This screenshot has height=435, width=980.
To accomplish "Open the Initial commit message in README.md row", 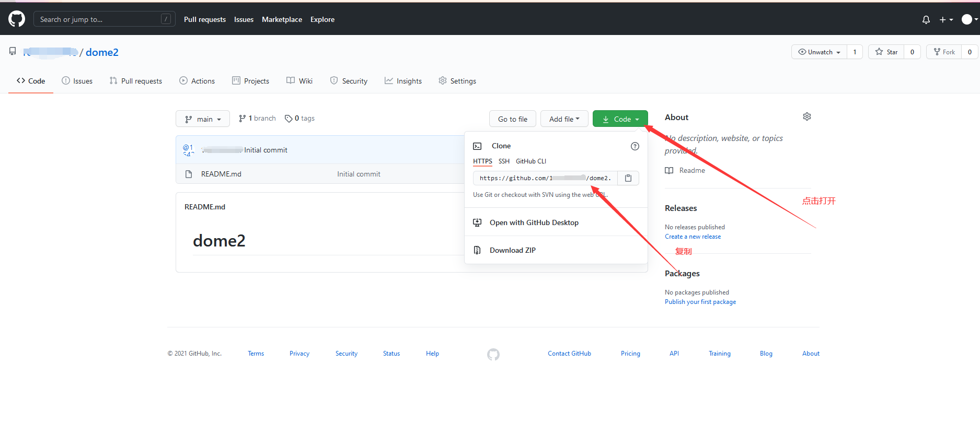I will [x=359, y=174].
